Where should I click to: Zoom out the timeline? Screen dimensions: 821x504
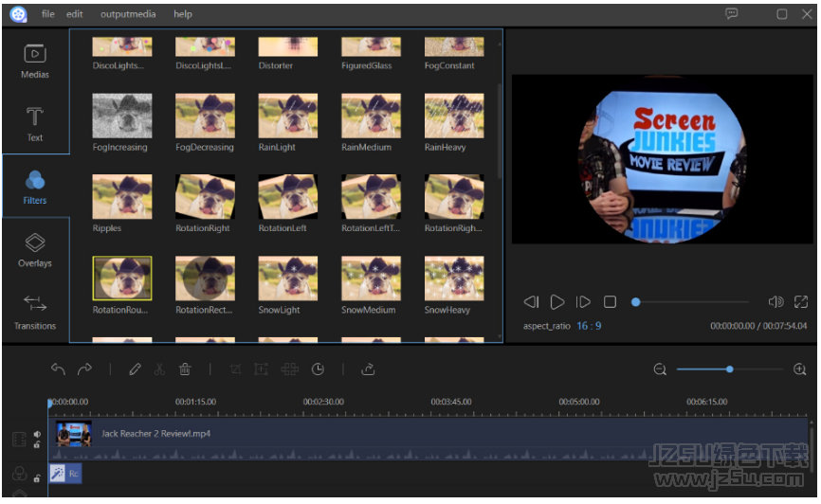tap(660, 369)
